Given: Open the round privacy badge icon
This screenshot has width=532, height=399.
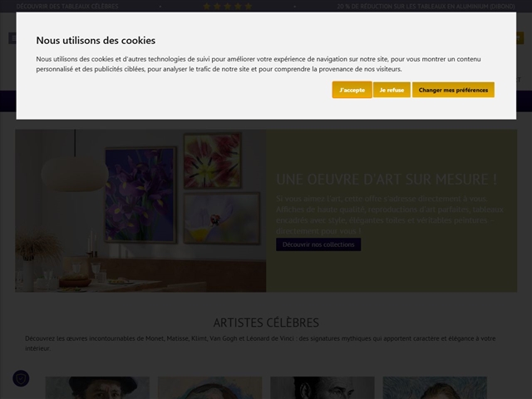Looking at the screenshot, I should pyautogui.click(x=21, y=378).
